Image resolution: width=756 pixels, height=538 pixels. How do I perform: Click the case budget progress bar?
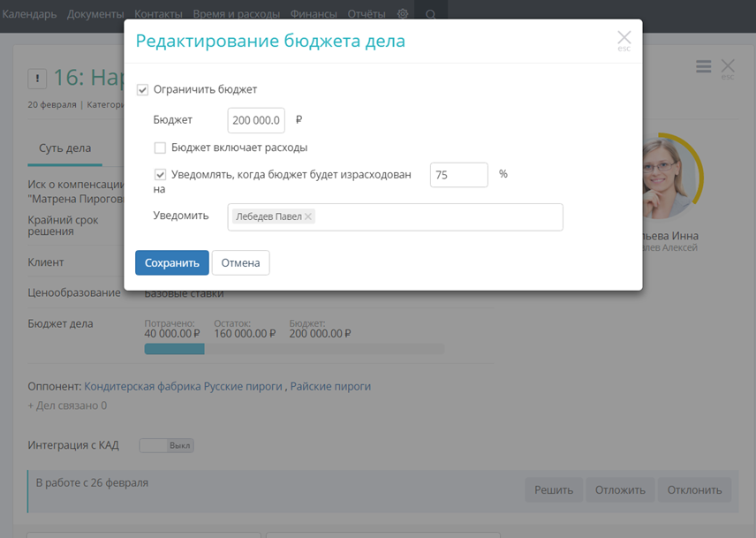click(293, 349)
